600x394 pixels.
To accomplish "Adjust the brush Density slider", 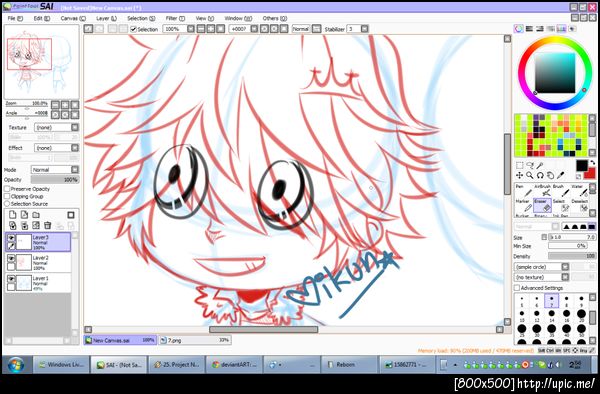I will (572, 256).
